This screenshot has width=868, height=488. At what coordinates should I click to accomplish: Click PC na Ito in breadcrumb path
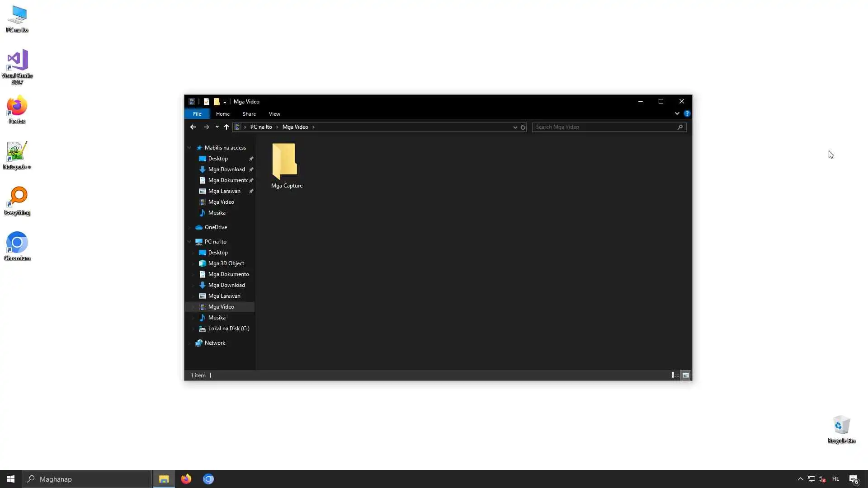[261, 127]
